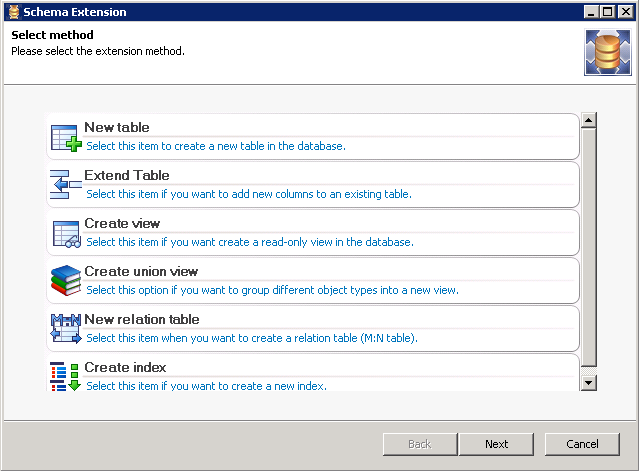Screen dimensions: 639x471
Task: Click the Create view table icon
Action: point(66,234)
